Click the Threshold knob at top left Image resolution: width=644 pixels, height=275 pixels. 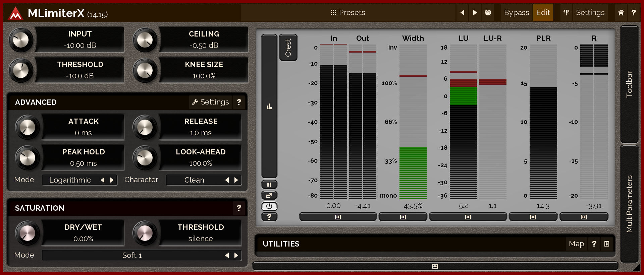(21, 70)
